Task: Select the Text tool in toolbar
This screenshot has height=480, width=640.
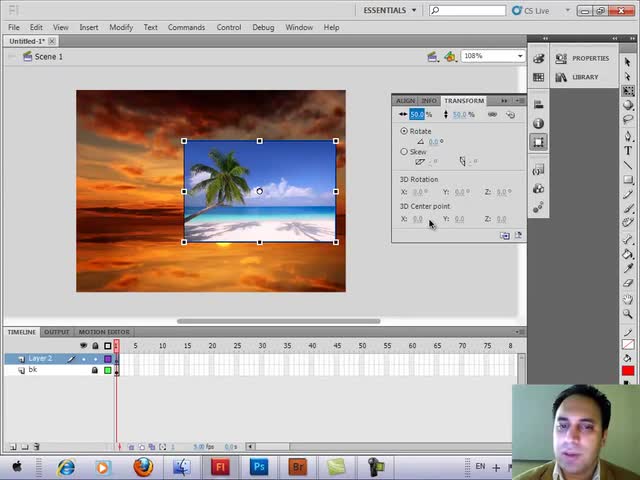Action: 628,151
